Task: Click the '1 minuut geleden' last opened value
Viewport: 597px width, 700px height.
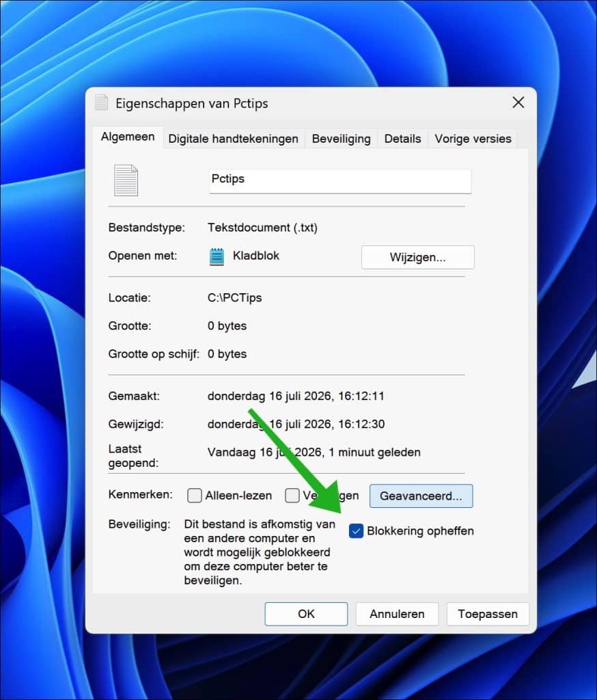Action: coord(314,453)
